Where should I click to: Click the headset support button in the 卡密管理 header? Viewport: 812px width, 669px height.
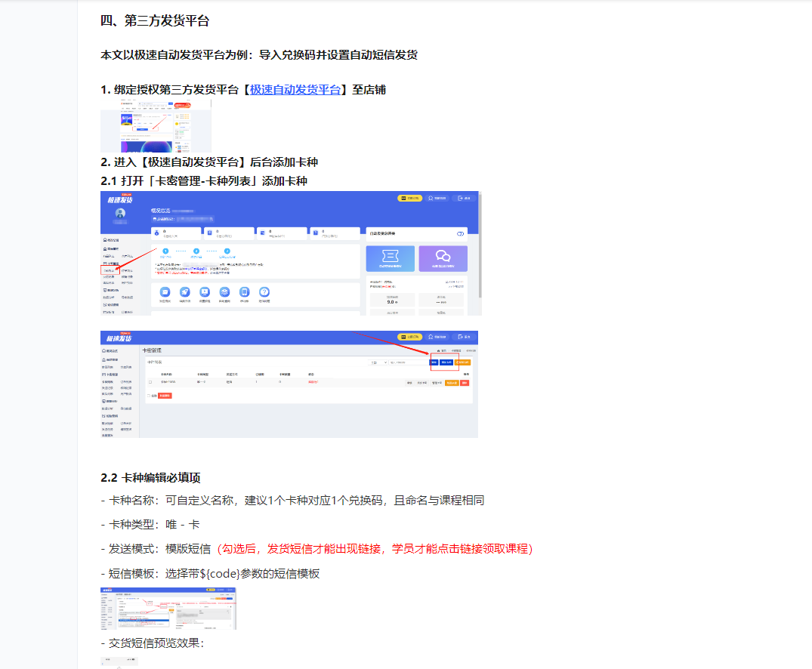437,337
